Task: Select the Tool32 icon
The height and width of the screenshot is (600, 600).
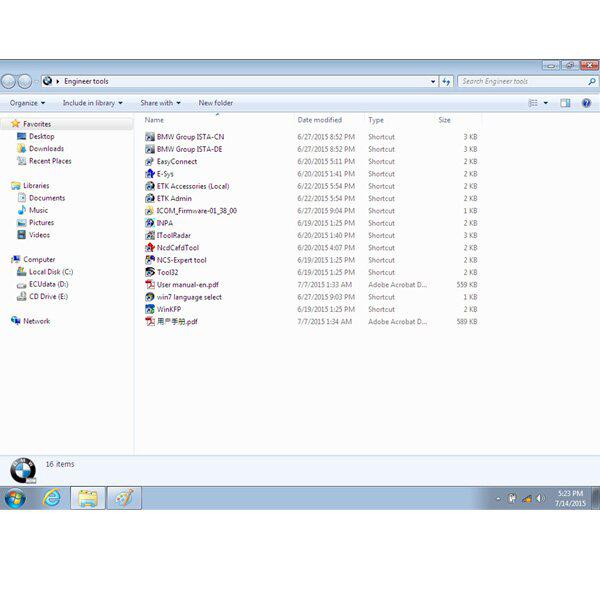Action: 150,272
